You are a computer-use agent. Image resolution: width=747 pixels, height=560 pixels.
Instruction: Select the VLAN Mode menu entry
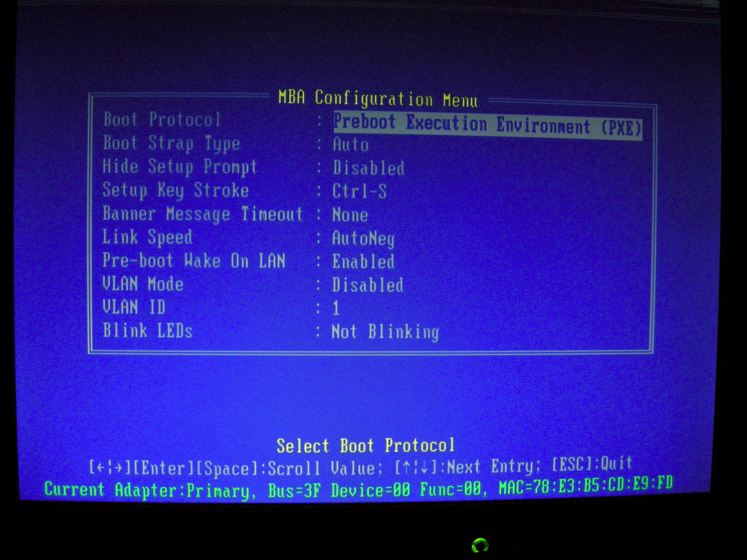click(143, 284)
